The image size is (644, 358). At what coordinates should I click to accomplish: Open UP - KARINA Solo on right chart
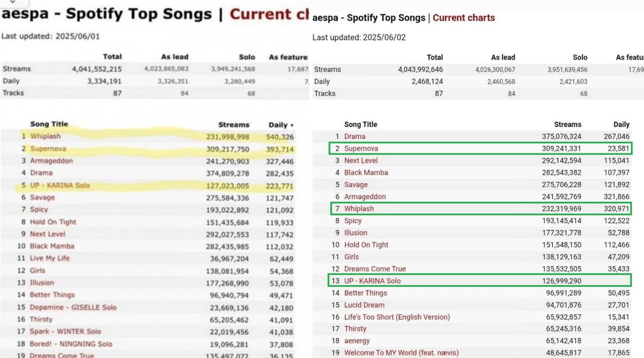[372, 281]
